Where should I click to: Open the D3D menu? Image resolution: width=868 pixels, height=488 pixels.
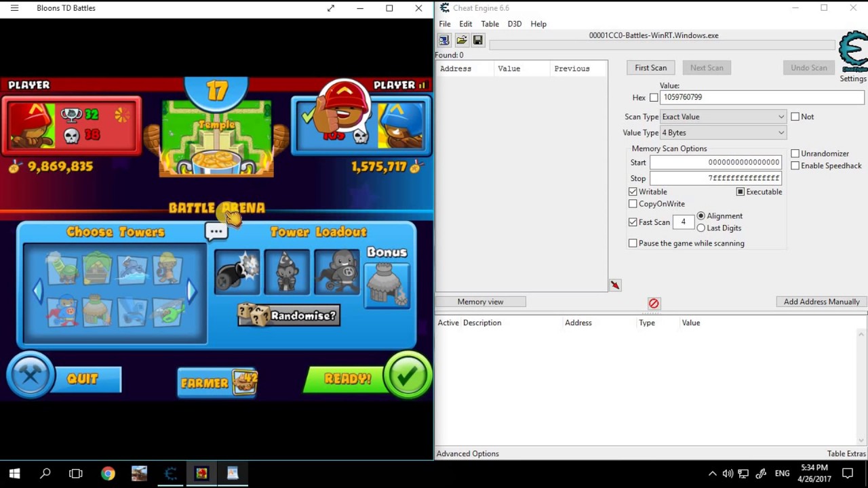(515, 24)
